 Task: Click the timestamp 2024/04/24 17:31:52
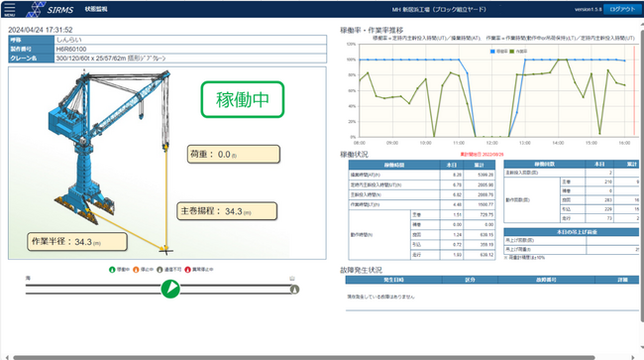[41, 30]
